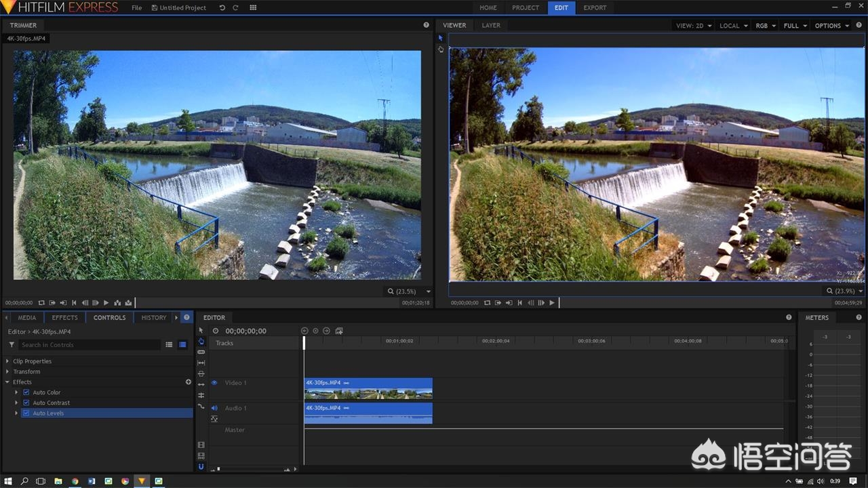Select the 4K-30fps.MP4 video clip on Video 1
Screen dimensions: 868x488
click(368, 388)
